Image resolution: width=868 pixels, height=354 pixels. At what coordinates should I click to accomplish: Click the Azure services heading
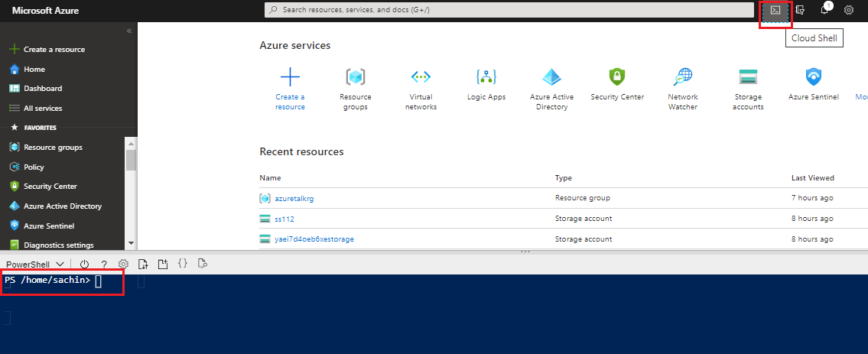click(x=294, y=45)
